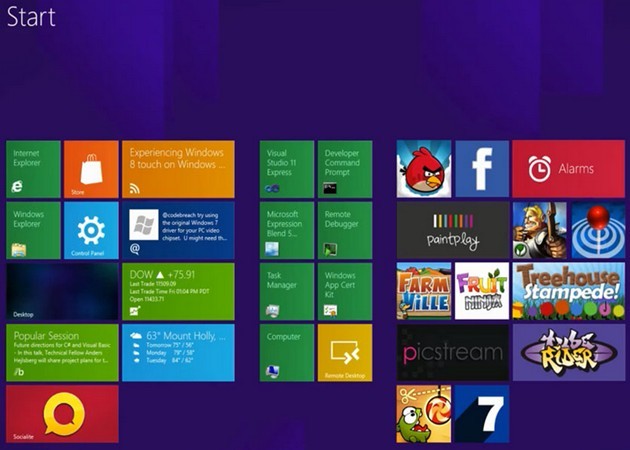Open the @codebreach tweet tile
This screenshot has height=450, width=630.
(178, 230)
